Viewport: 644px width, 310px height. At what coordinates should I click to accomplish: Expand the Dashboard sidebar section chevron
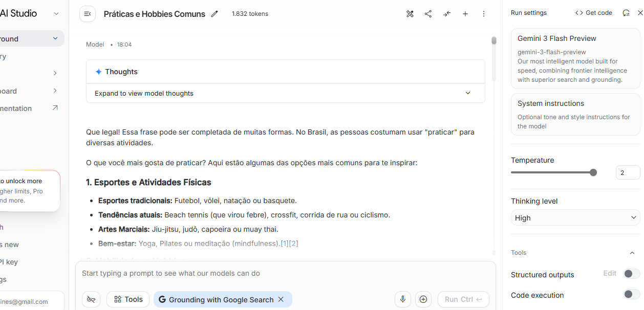tap(55, 91)
